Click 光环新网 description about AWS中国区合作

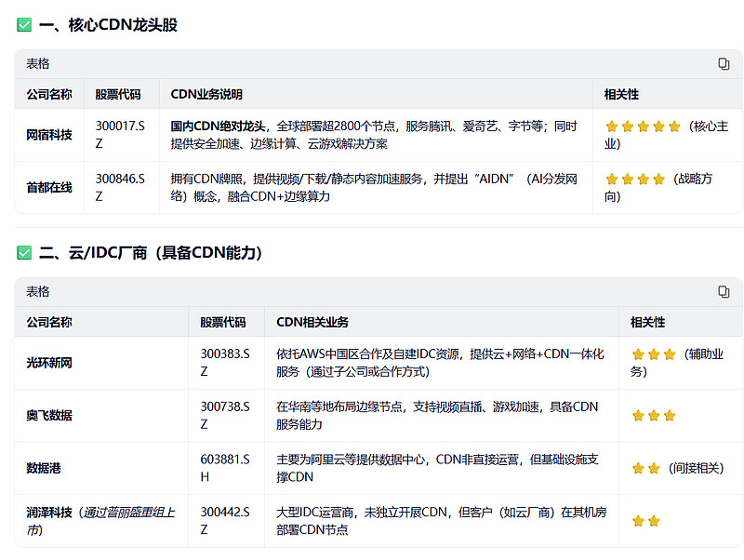[440, 363]
